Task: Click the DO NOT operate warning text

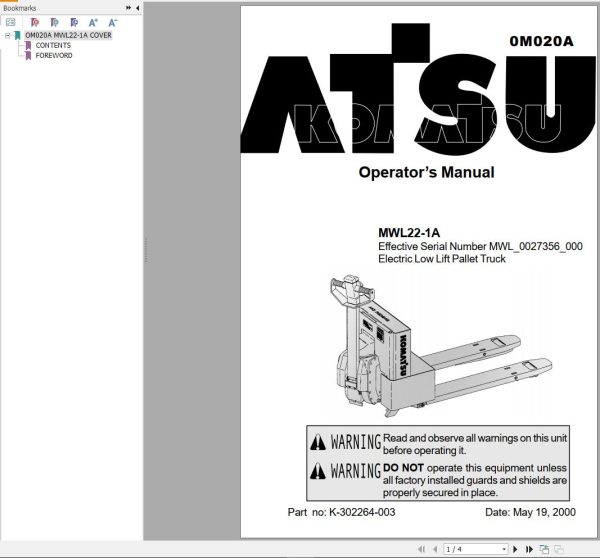Action: (474, 480)
